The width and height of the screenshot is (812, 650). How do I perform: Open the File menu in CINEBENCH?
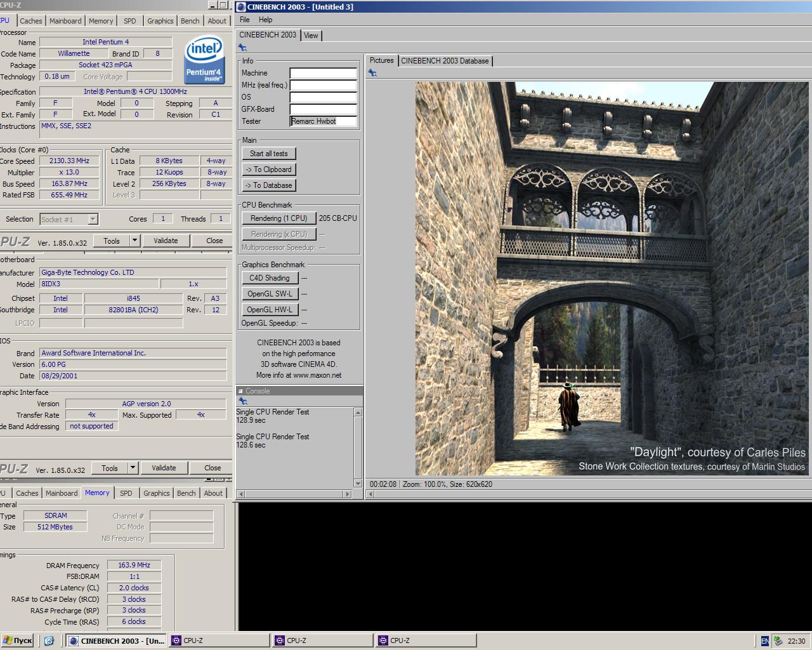[244, 20]
